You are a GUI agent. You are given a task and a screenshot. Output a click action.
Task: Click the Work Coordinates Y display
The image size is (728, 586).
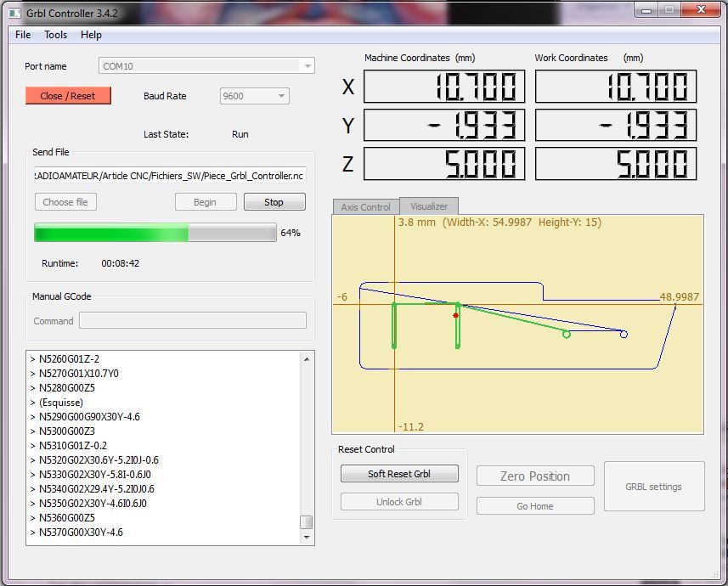616,125
